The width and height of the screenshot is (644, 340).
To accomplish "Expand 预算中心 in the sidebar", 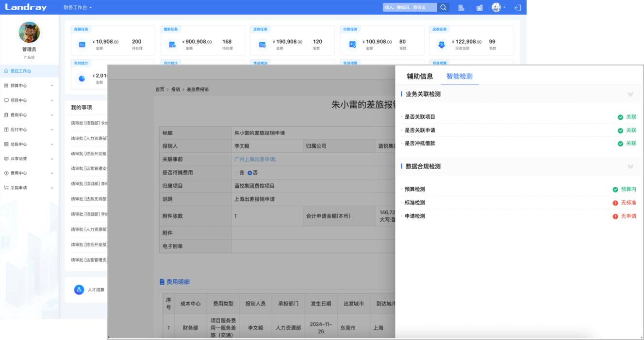I will click(x=29, y=86).
